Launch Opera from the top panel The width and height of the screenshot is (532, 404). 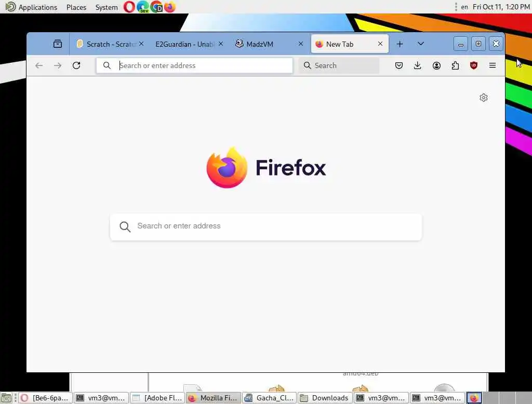coord(129,7)
